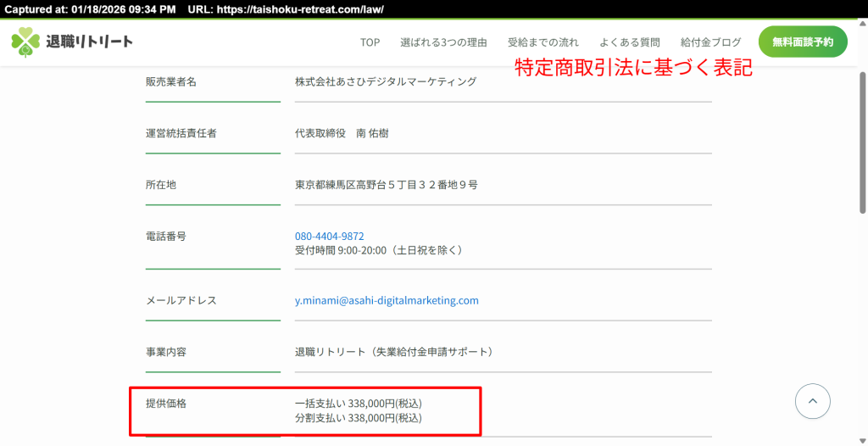Open email link y.minami@asahi-digitalmarketing.com

click(387, 300)
